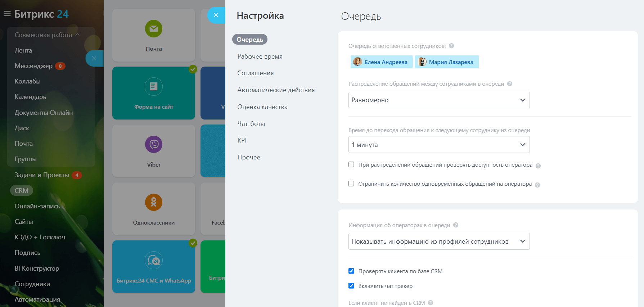This screenshot has height=307, width=644.
Task: Click Мария Лазарева avatar in queue
Action: point(422,62)
